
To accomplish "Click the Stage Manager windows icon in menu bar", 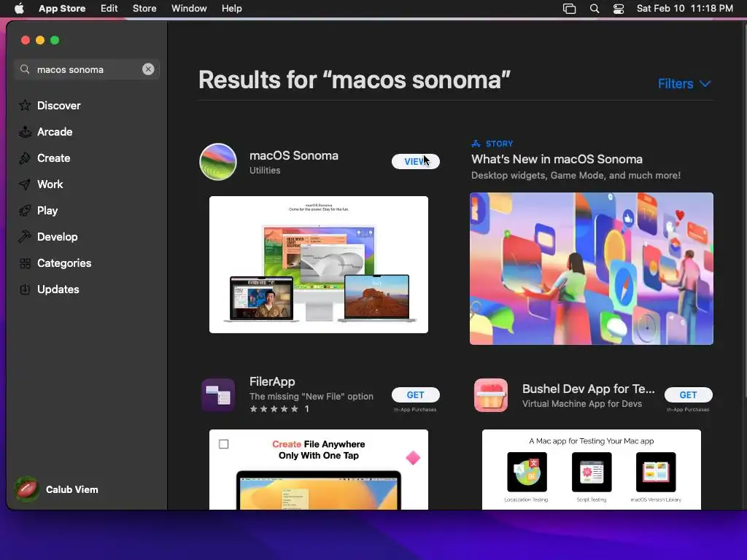I will (569, 8).
